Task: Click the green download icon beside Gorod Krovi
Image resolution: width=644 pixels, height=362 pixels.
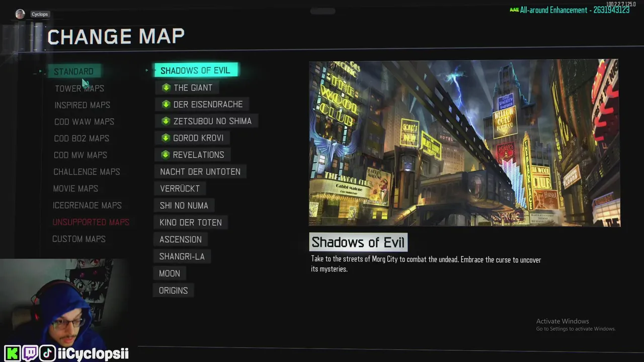Action: tap(166, 138)
